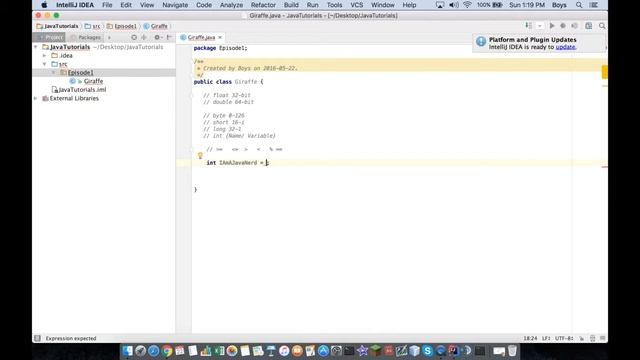Close the Giraffe.java tab
Viewport: 640px width, 360px height.
click(x=220, y=37)
